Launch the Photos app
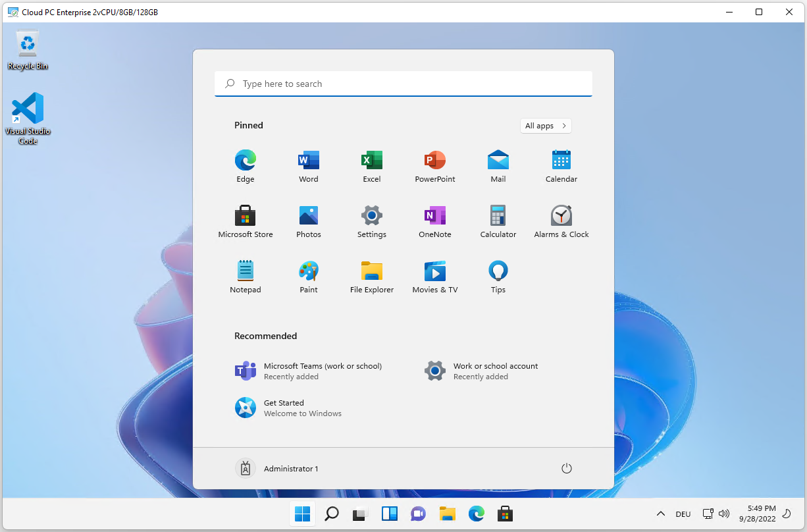Image resolution: width=807 pixels, height=532 pixels. pos(309,221)
